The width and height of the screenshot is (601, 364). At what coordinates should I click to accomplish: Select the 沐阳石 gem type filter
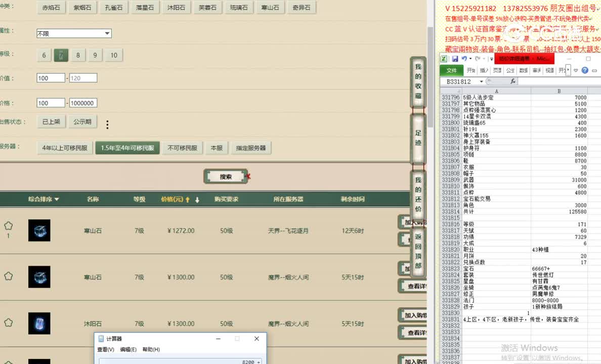click(x=177, y=8)
